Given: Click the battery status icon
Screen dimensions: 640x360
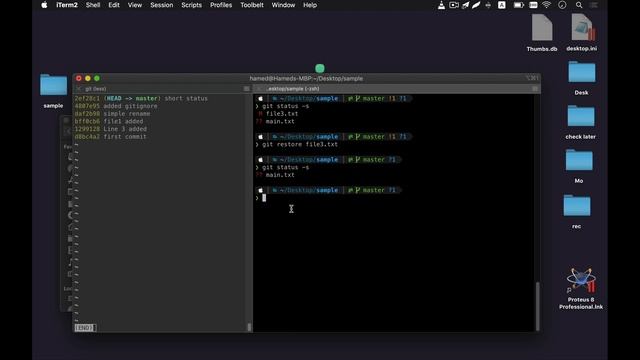Looking at the screenshot, I should pyautogui.click(x=518, y=5).
